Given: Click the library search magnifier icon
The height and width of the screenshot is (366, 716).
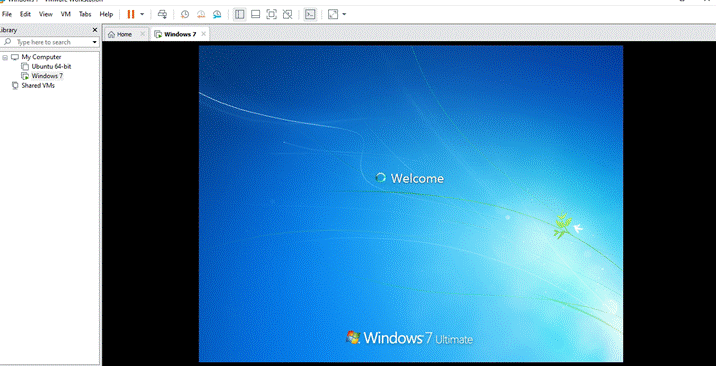Looking at the screenshot, I should point(7,42).
